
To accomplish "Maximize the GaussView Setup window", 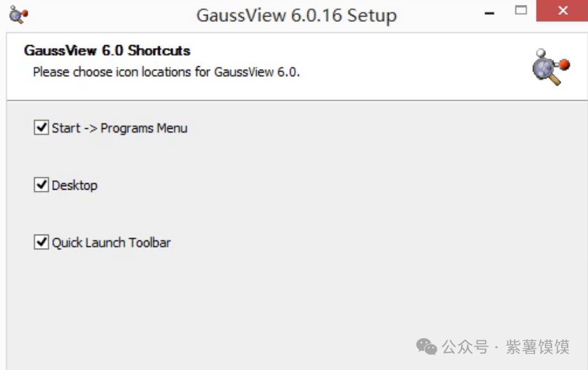I will [521, 11].
